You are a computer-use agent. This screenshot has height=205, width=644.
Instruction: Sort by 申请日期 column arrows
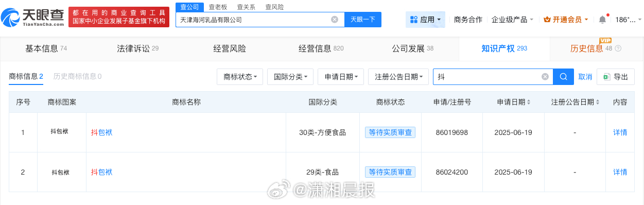point(529,102)
